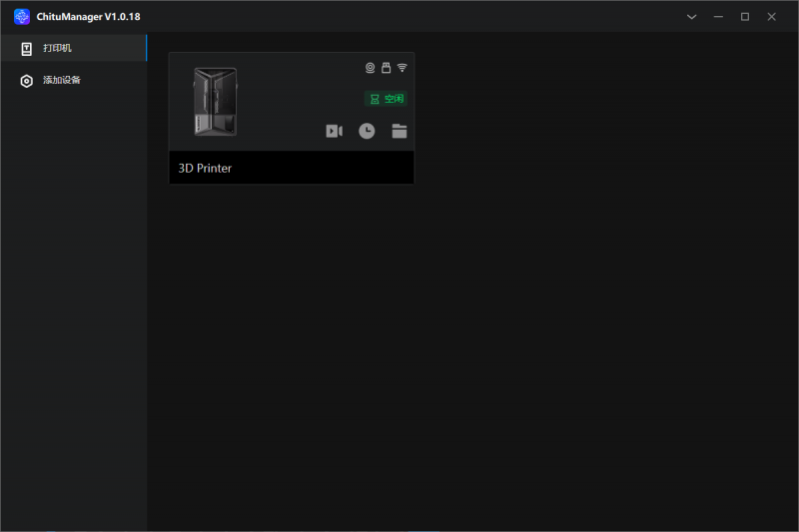
Task: Maximize the ChituManager window
Action: pos(745,17)
